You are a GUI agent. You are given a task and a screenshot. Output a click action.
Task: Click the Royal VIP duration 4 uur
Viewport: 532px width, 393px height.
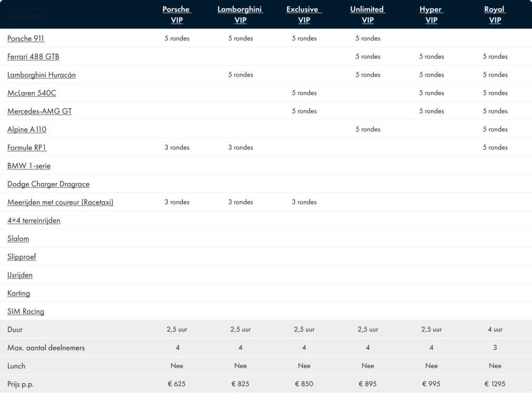(x=495, y=329)
